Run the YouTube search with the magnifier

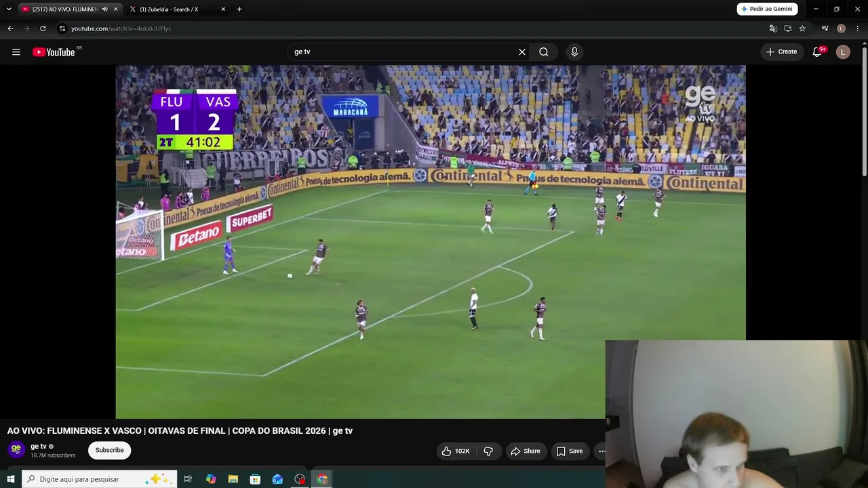(544, 52)
